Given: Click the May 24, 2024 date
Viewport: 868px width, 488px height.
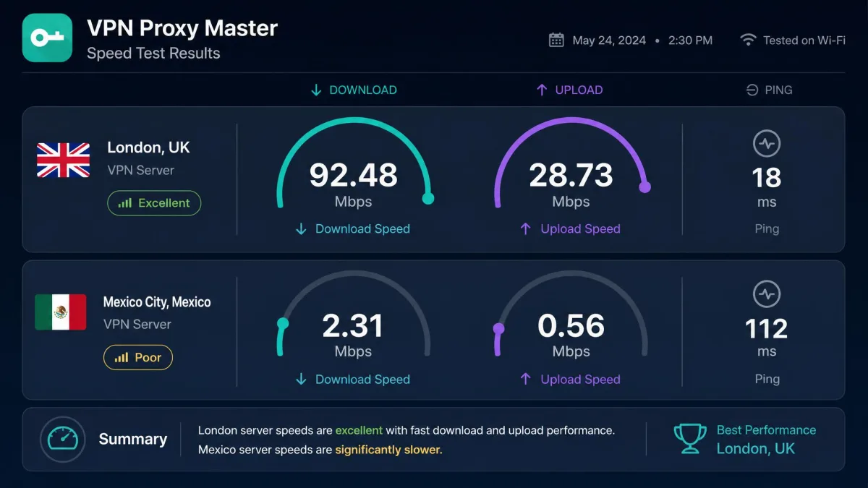Looking at the screenshot, I should click(x=609, y=40).
